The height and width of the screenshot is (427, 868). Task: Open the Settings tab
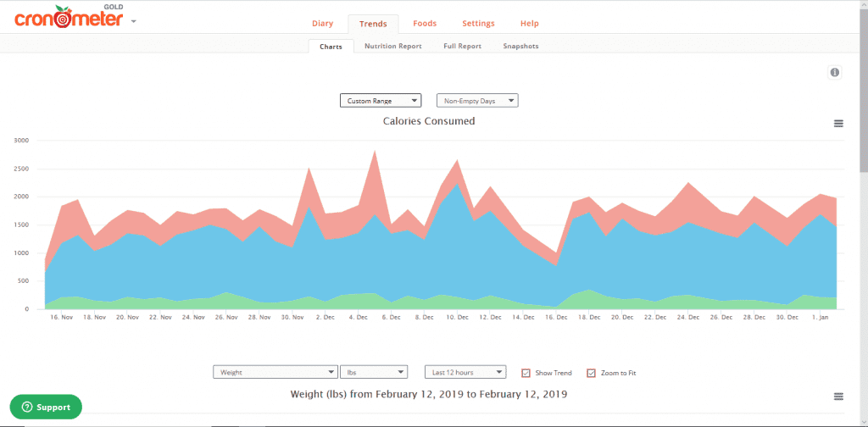pos(478,24)
